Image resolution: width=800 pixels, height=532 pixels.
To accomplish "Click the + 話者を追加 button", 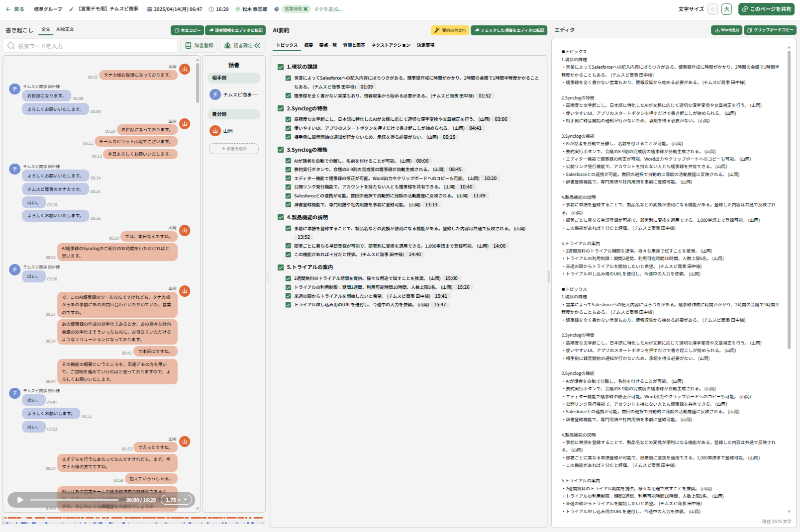I will [x=234, y=149].
